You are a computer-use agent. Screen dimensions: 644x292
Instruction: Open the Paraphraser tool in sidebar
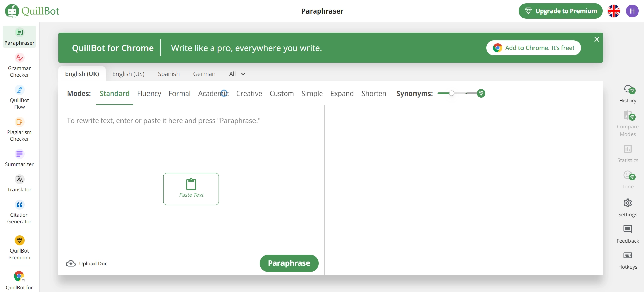(x=20, y=37)
